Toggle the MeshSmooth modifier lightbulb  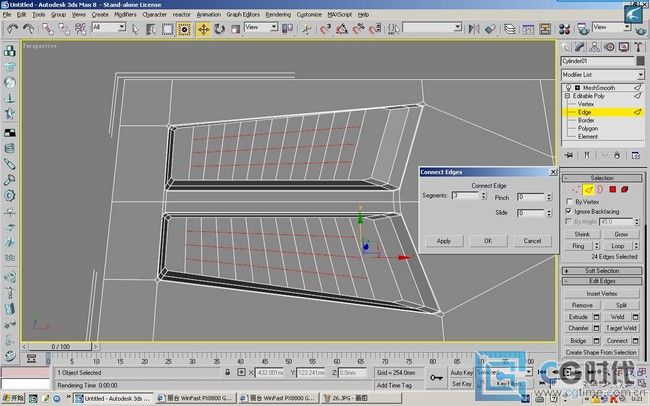tap(568, 88)
